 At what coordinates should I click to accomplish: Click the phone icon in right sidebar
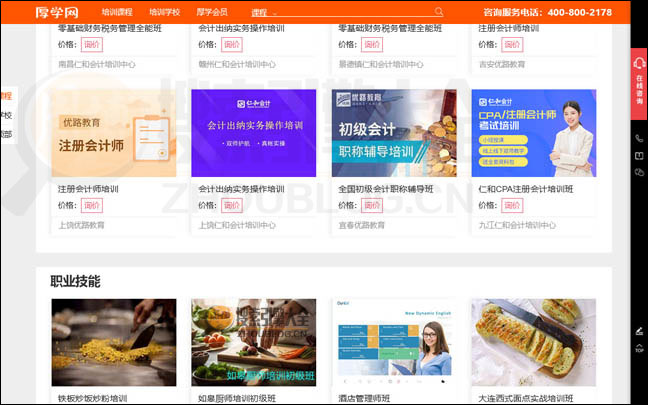[639, 139]
